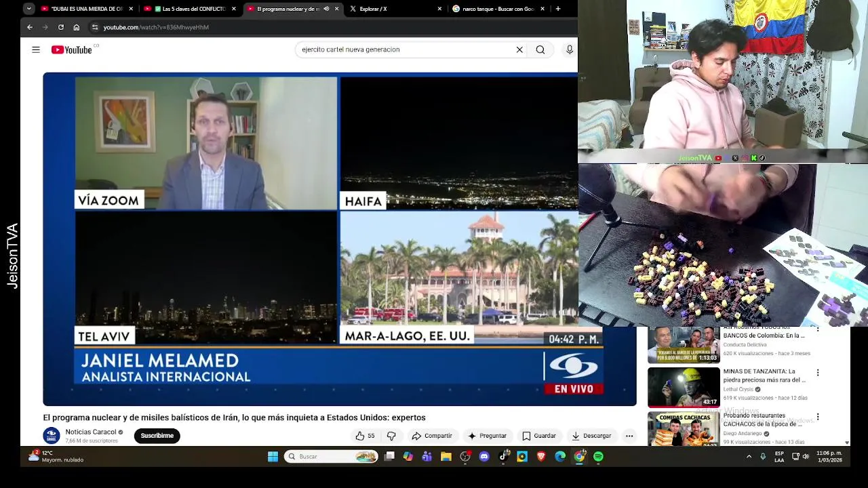This screenshot has width=868, height=488.
Task: Open site information icon beside the URL
Action: point(95,27)
